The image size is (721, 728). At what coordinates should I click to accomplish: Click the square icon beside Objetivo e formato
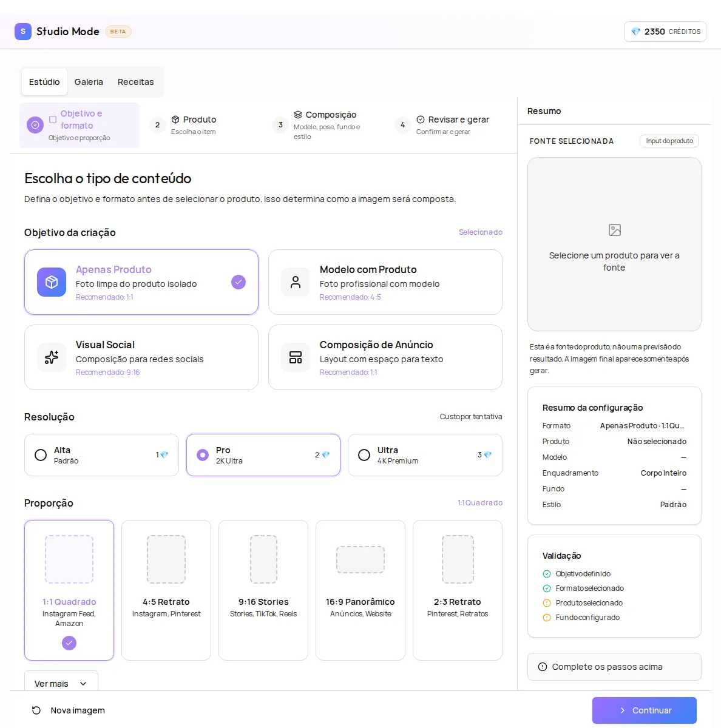[53, 120]
